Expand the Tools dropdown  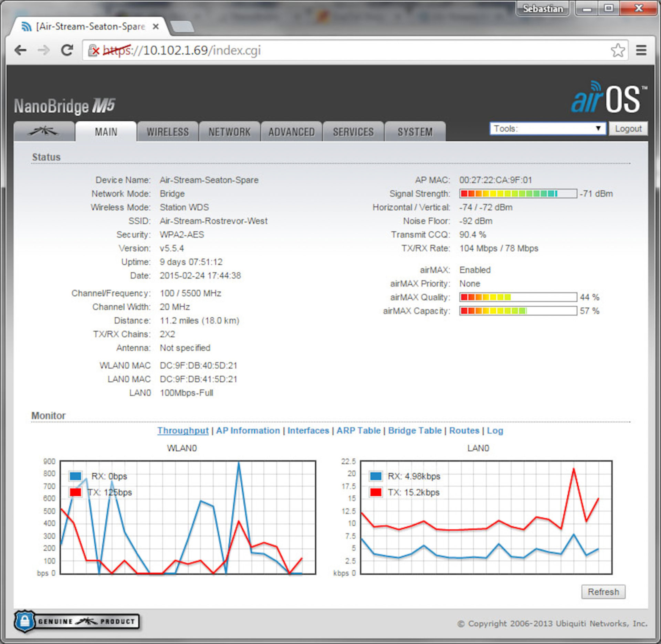click(x=548, y=128)
